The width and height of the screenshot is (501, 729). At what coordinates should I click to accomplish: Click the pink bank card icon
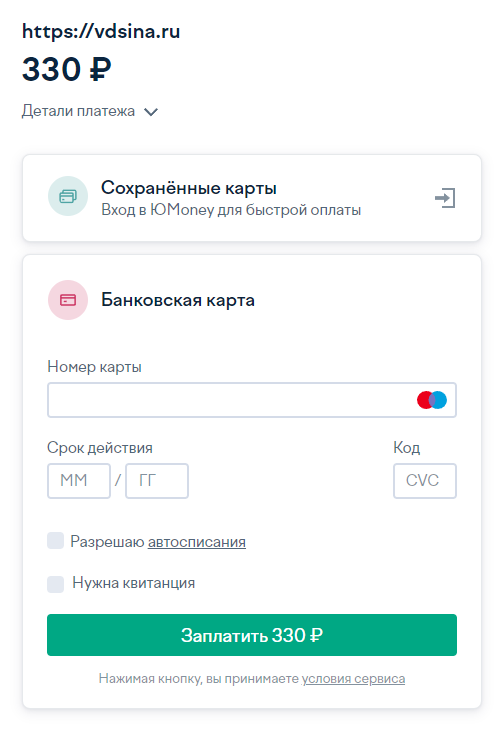[x=68, y=300]
